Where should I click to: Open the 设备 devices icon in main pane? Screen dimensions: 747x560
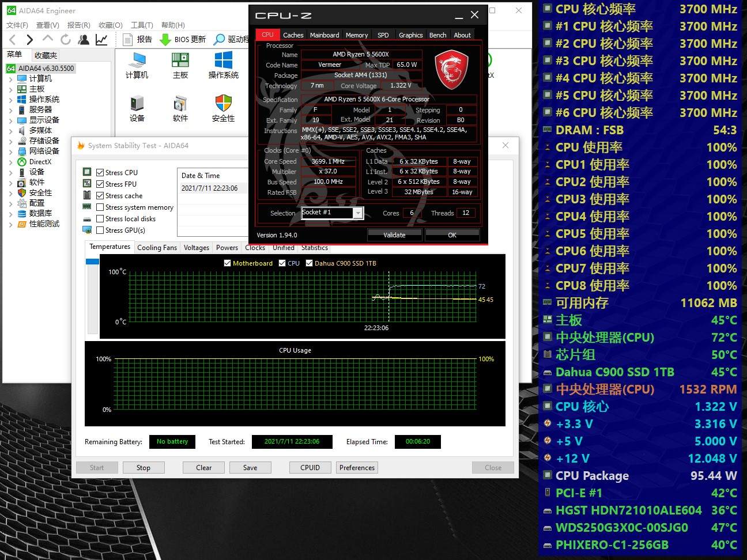[137, 103]
